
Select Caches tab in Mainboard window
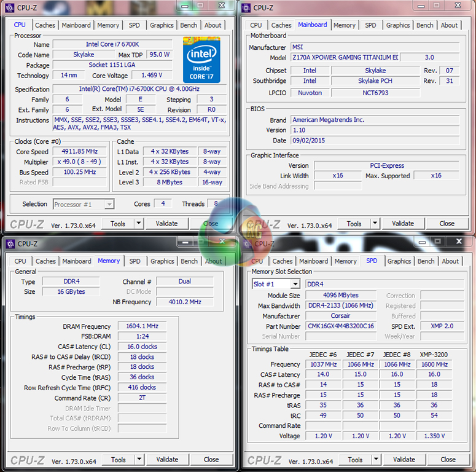click(x=281, y=25)
